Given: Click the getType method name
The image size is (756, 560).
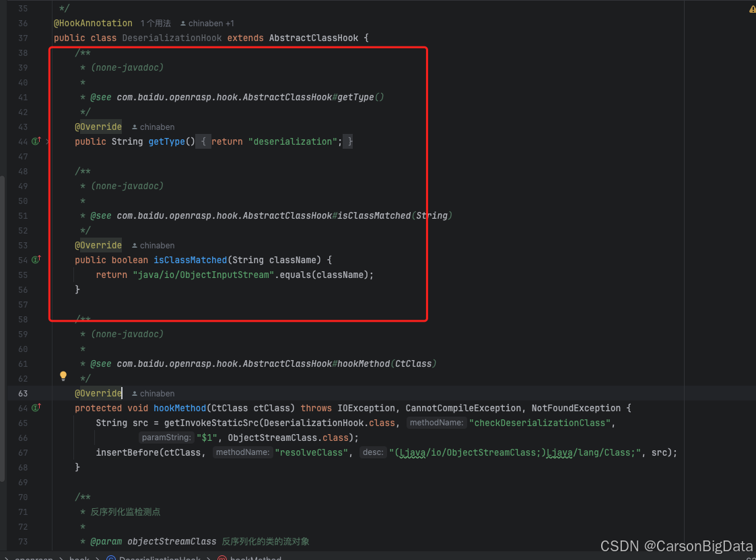Looking at the screenshot, I should 166,142.
